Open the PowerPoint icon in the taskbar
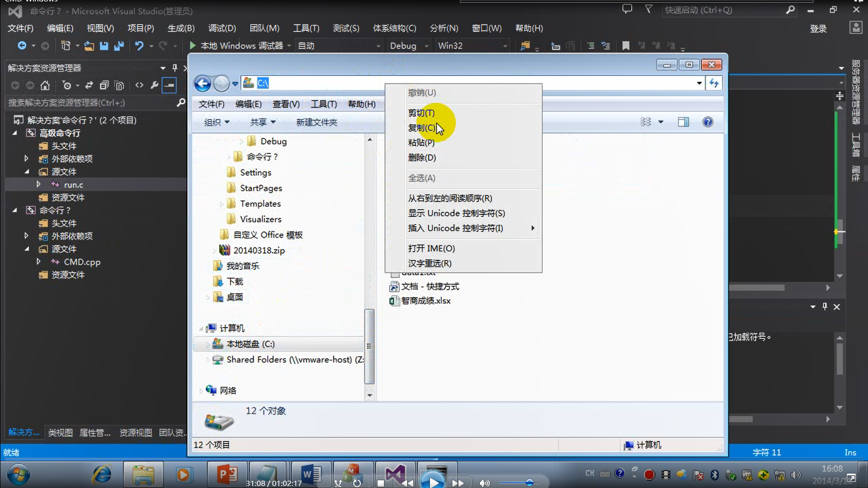 pos(227,474)
